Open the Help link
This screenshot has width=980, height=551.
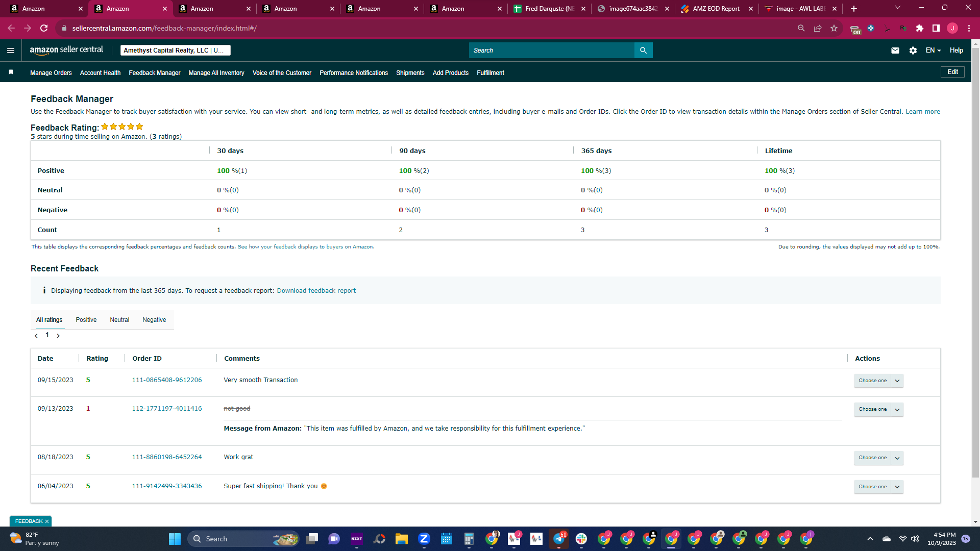[957, 50]
